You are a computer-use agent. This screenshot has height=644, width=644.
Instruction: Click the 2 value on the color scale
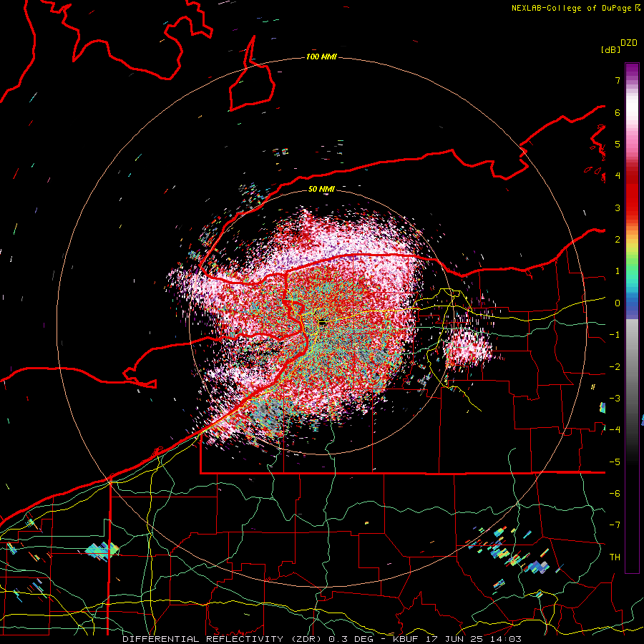[x=618, y=240]
